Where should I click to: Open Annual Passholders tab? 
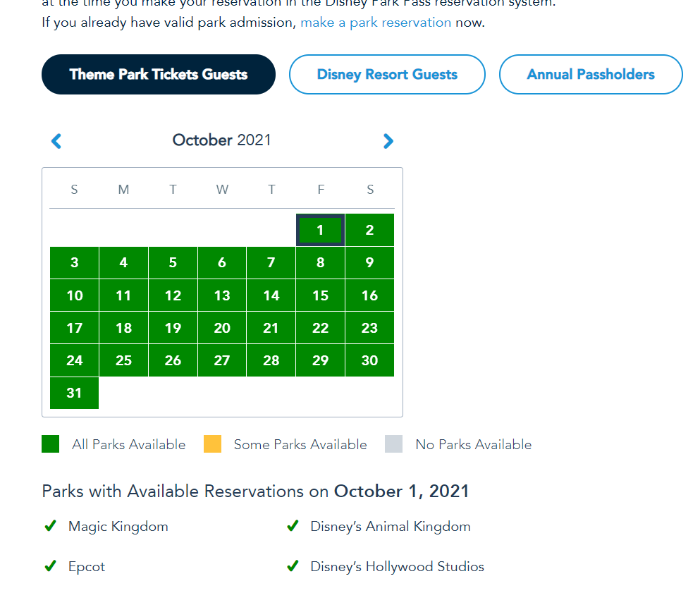pos(590,75)
